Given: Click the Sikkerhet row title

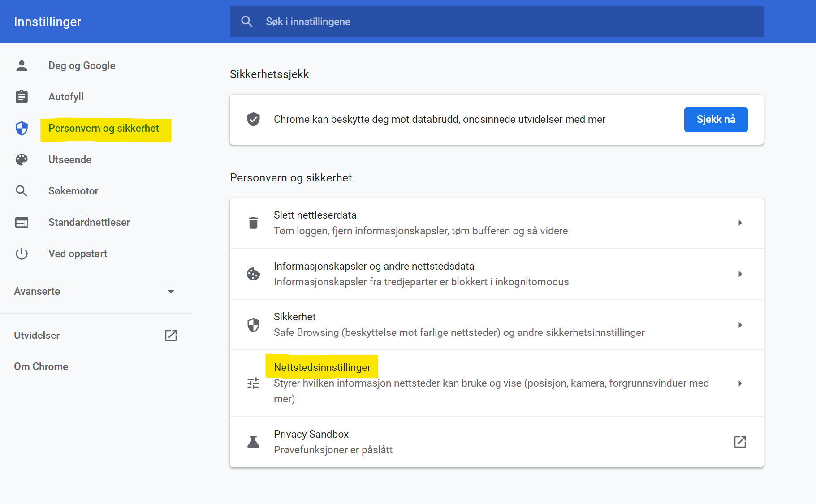Looking at the screenshot, I should coord(295,317).
